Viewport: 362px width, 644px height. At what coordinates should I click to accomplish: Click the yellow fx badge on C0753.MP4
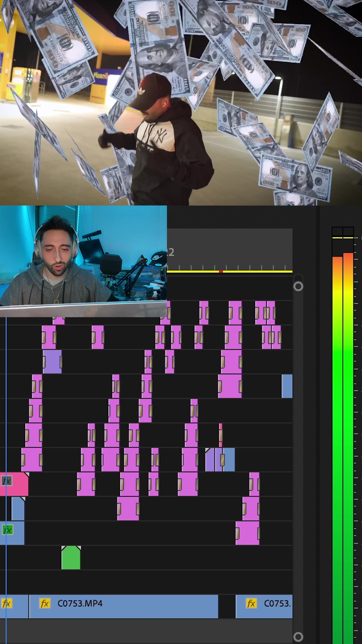(x=45, y=603)
